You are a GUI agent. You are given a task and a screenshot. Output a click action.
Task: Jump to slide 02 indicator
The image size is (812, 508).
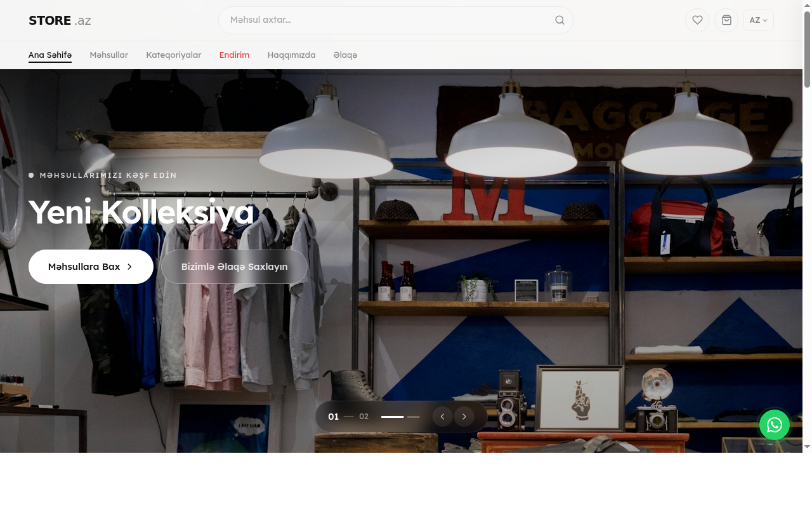point(363,417)
